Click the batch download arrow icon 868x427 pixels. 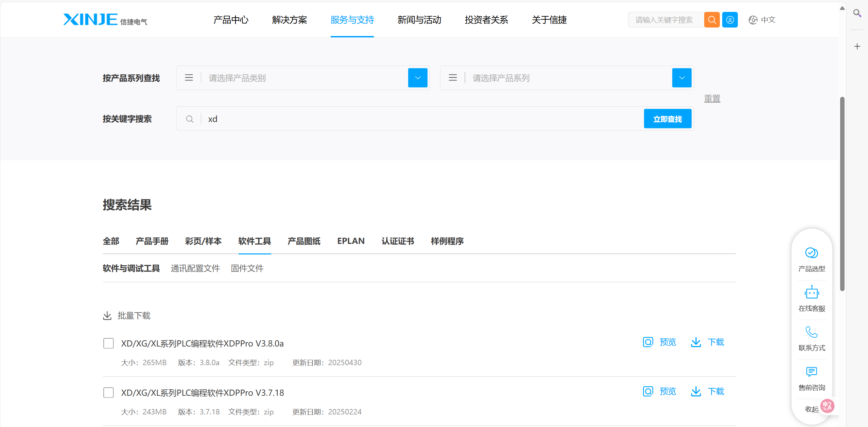107,316
